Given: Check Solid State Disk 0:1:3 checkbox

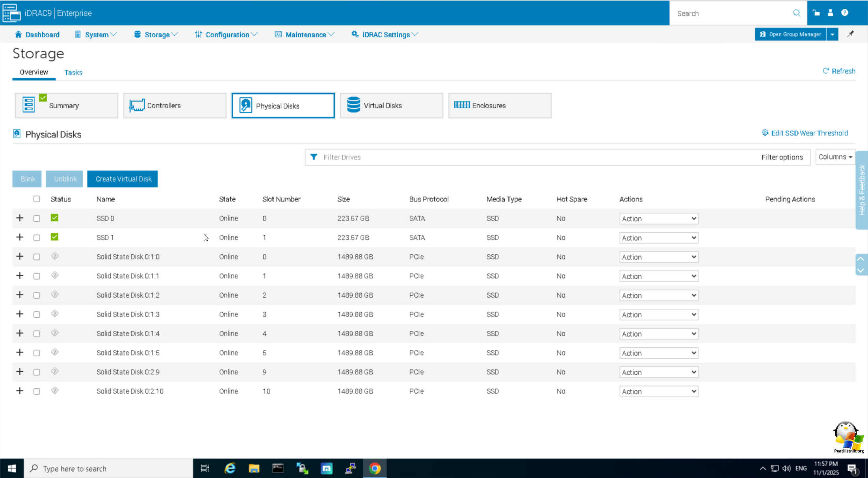Looking at the screenshot, I should (x=37, y=315).
